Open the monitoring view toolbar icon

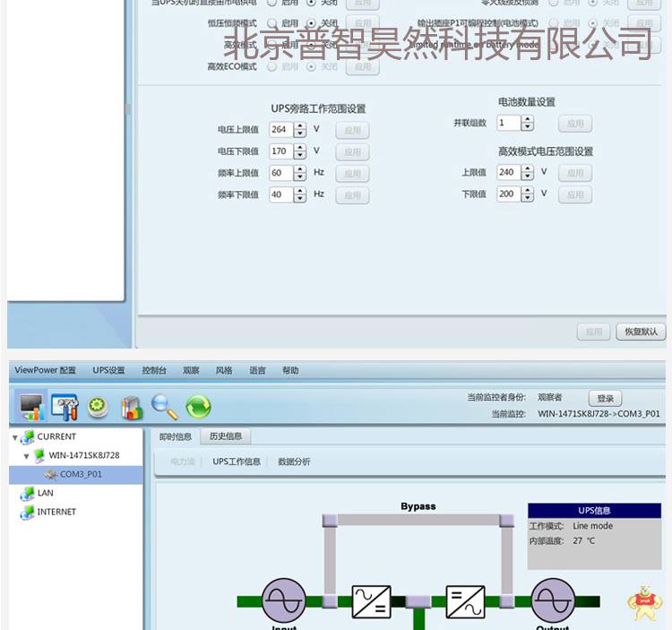coord(31,406)
